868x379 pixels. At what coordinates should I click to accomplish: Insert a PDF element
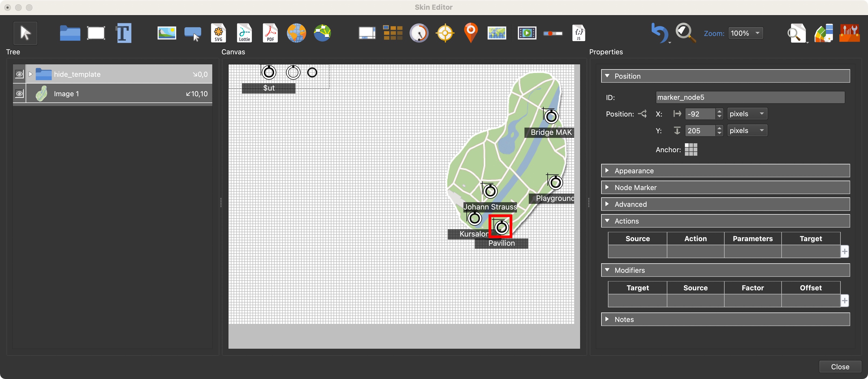(270, 33)
